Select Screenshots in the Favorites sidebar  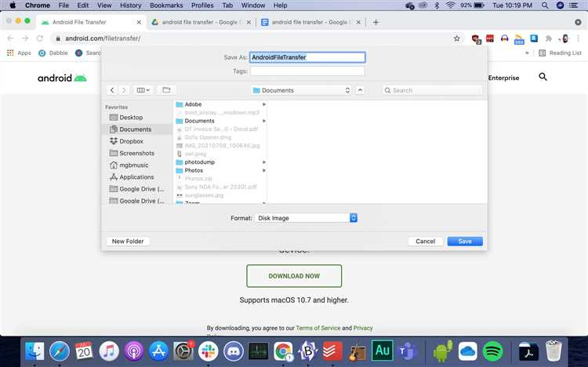(x=136, y=153)
